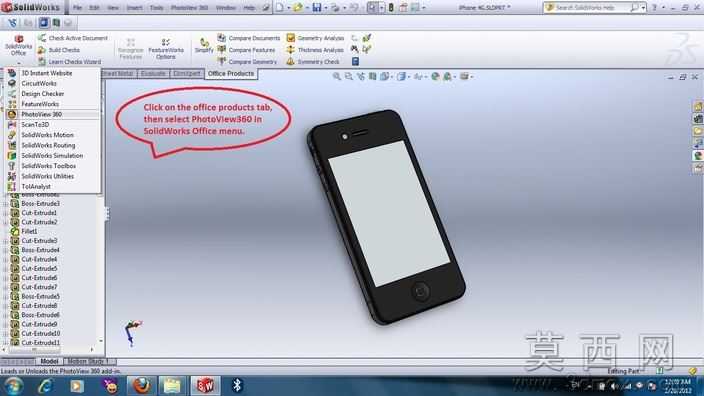The height and width of the screenshot is (396, 704).
Task: Open the Insert menu
Action: tap(134, 8)
